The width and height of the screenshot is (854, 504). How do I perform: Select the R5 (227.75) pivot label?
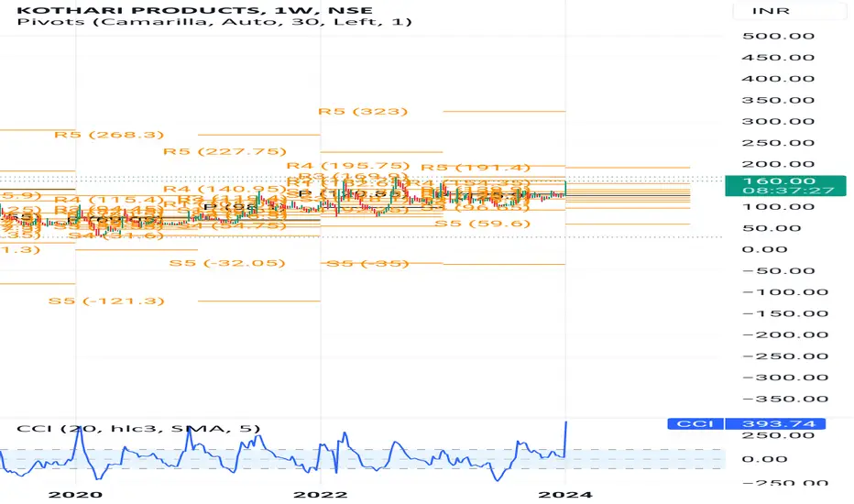(224, 151)
